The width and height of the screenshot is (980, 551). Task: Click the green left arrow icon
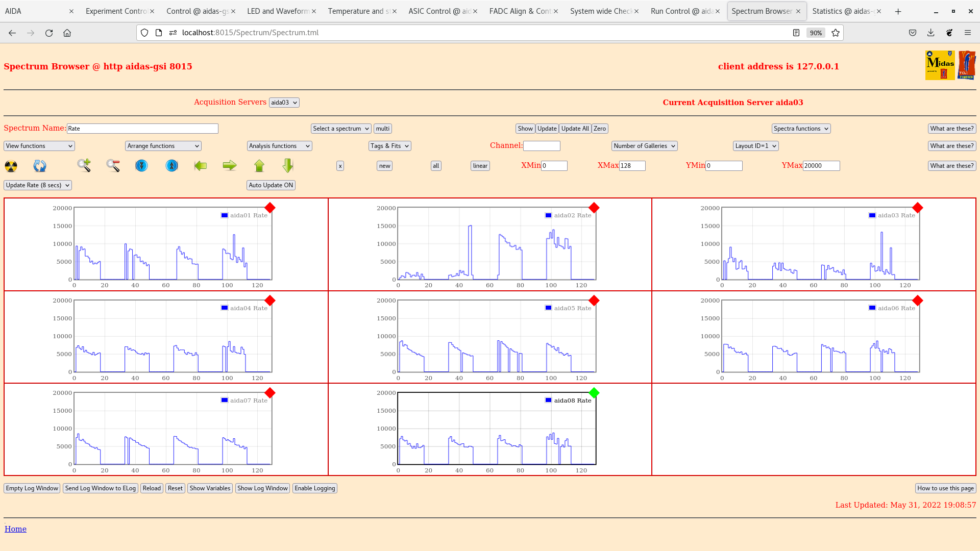tap(201, 165)
